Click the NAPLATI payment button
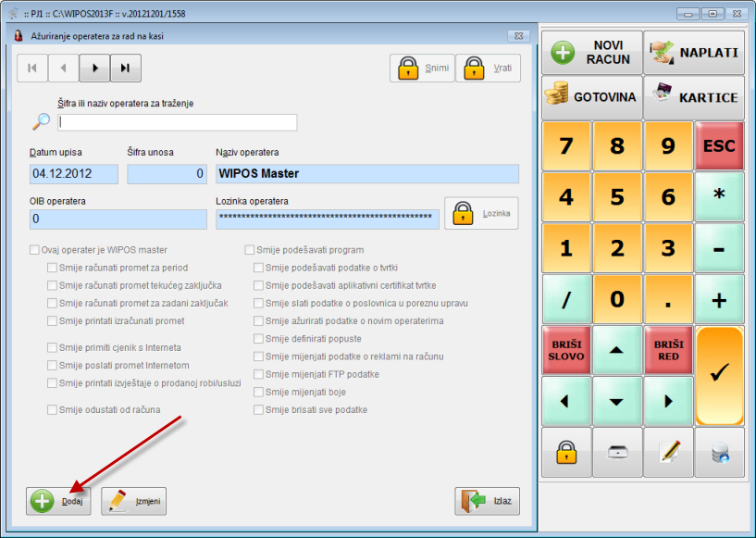This screenshot has height=538, width=756. 693,52
